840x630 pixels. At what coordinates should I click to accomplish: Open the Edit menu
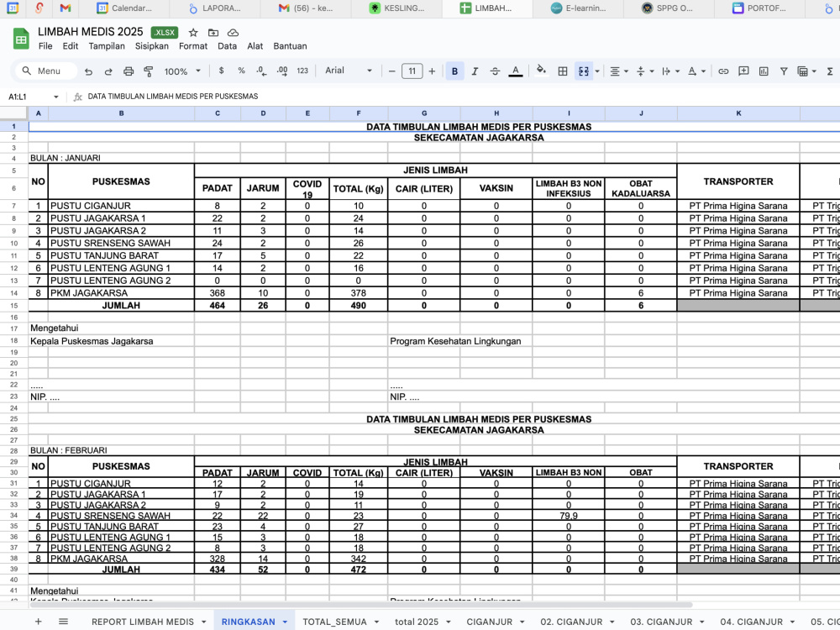coord(71,46)
